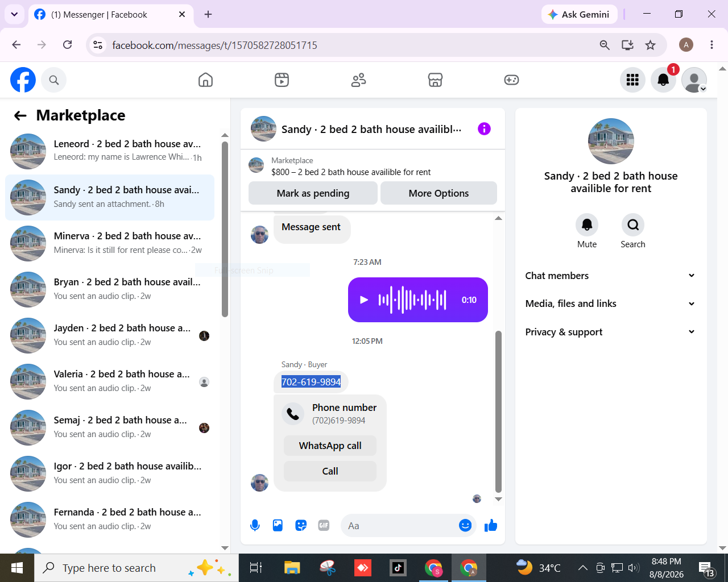Open the $800 Marketplace listing link
The image size is (728, 582).
[351, 172]
